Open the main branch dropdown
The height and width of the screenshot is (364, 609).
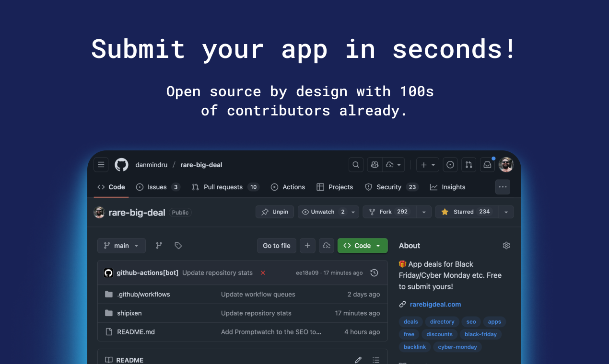point(121,245)
